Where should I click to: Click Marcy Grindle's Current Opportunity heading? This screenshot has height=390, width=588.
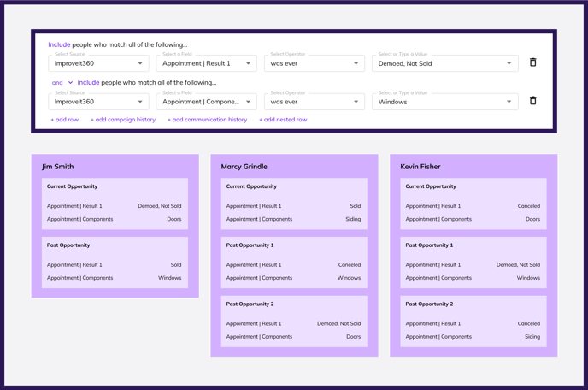click(251, 186)
